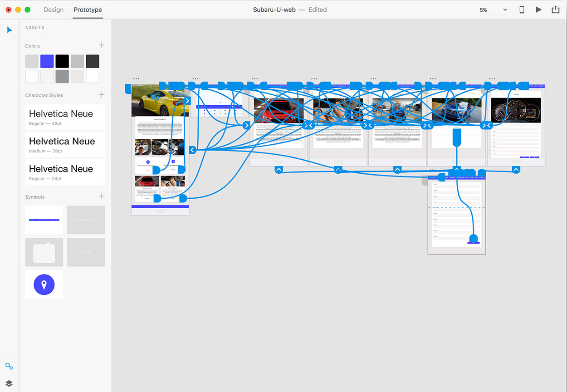
Task: Open the Layers panel icon
Action: click(9, 383)
